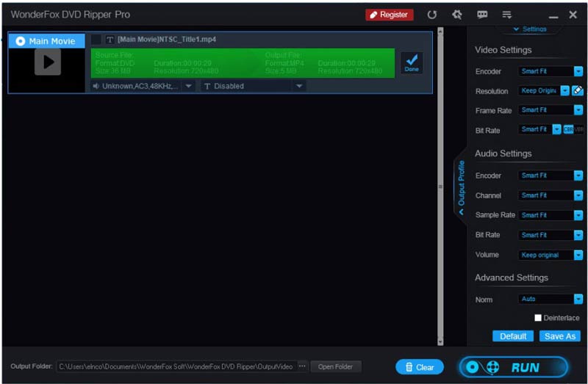This screenshot has height=384, width=588.
Task: Toggle checkbox beside NTSC_Title1.mp4
Action: (x=96, y=40)
